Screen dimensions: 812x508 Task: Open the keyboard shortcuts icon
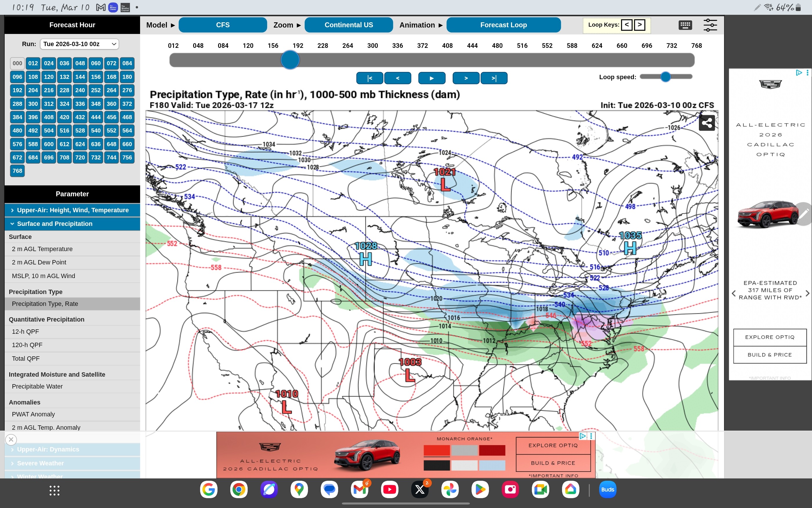685,25
